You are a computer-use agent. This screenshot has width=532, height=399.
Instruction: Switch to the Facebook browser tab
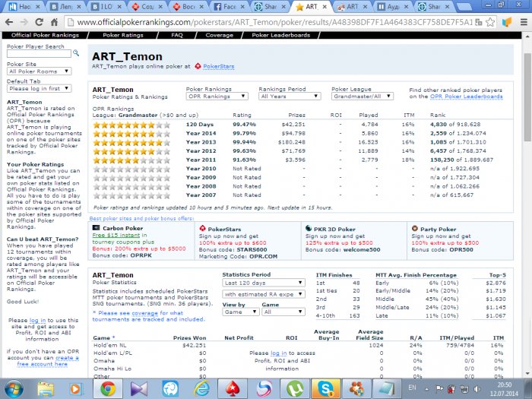coord(232,6)
